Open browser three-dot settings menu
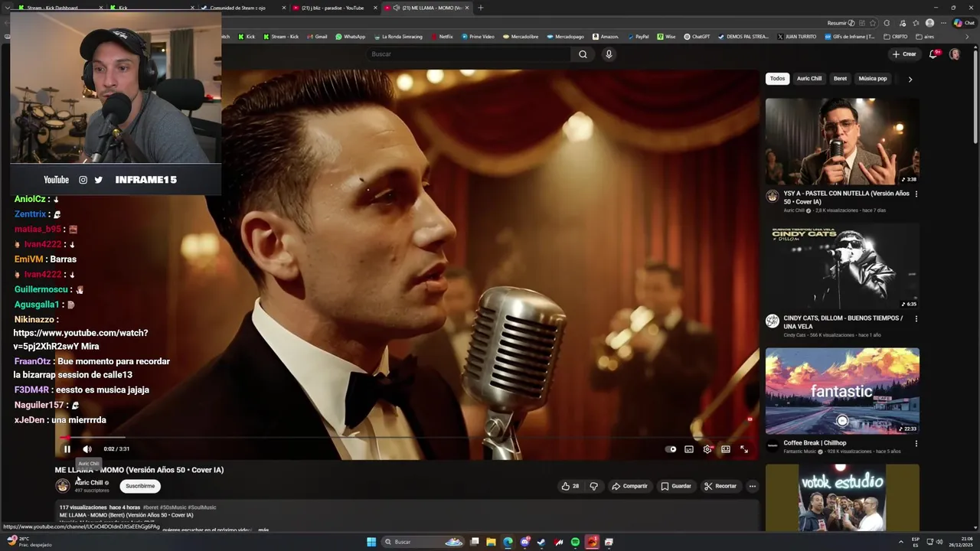This screenshot has width=980, height=551. (x=944, y=23)
